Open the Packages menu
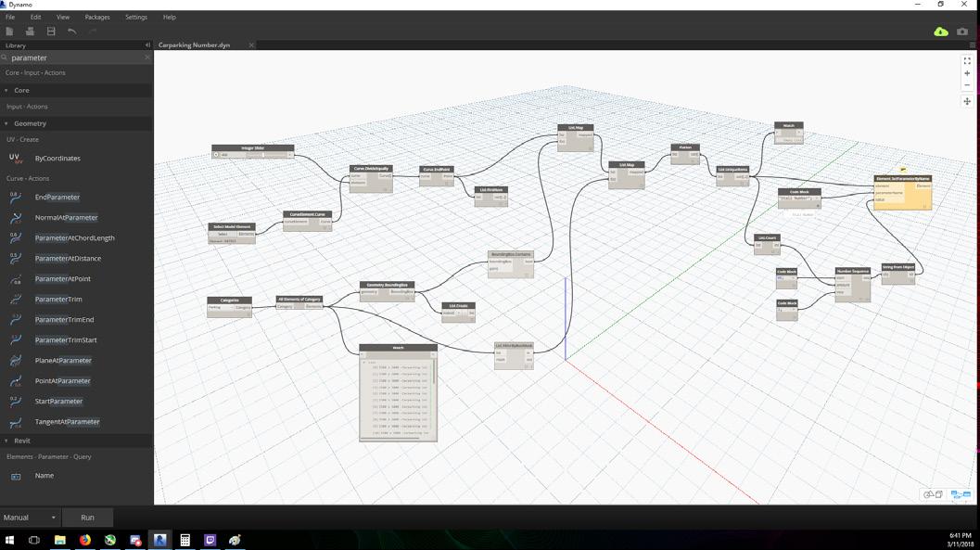The image size is (980, 550). point(96,17)
